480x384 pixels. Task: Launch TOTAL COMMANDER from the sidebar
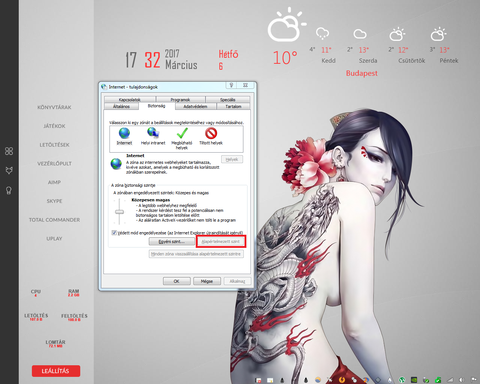pyautogui.click(x=54, y=220)
